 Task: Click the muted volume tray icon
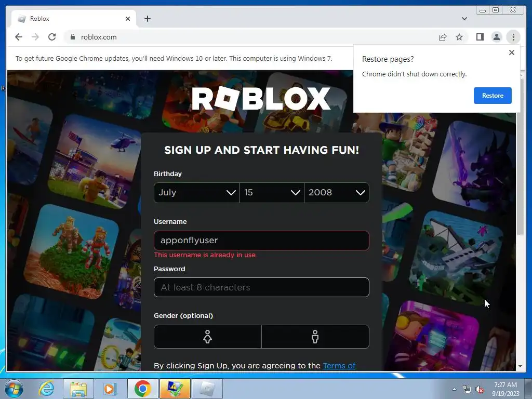[480, 390]
